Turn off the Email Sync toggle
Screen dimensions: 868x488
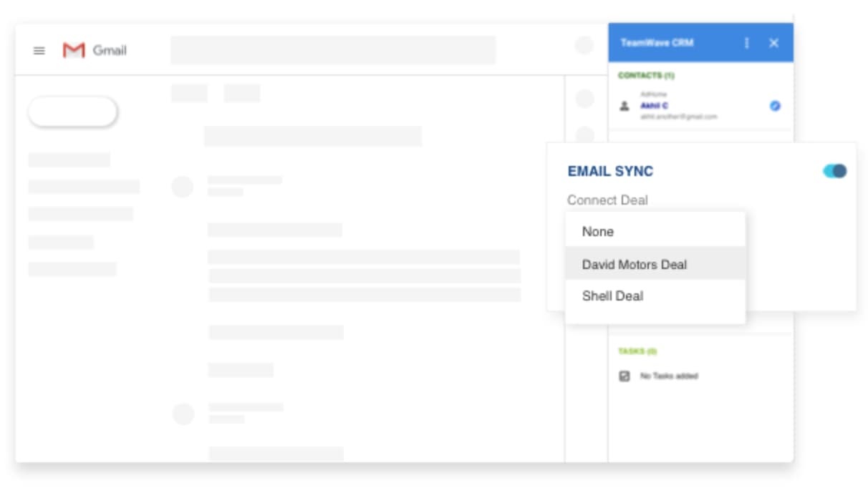[835, 171]
